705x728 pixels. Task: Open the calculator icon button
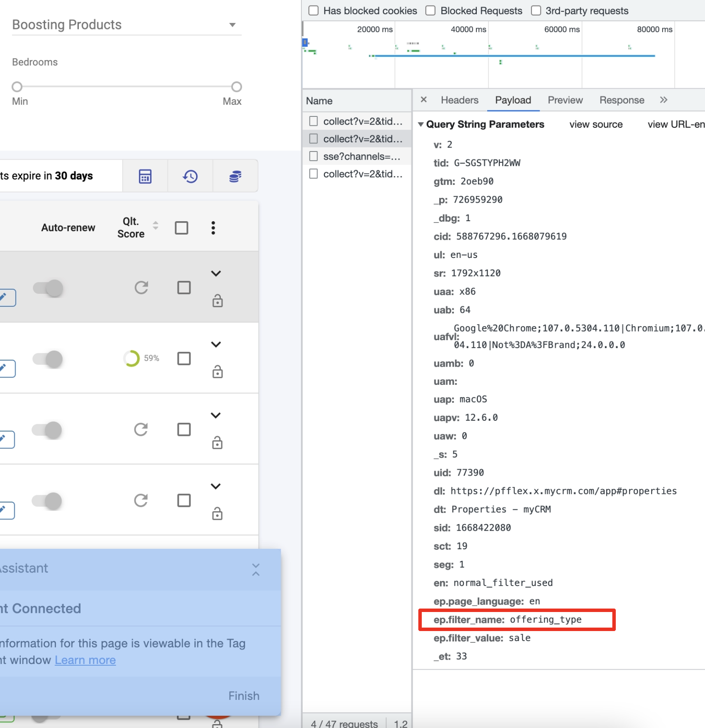pos(145,176)
